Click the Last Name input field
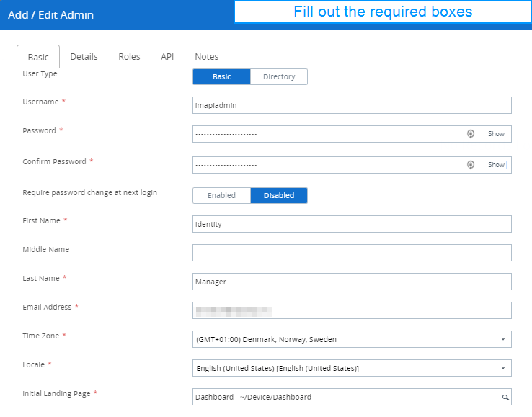The height and width of the screenshot is (417, 532). pyautogui.click(x=352, y=282)
